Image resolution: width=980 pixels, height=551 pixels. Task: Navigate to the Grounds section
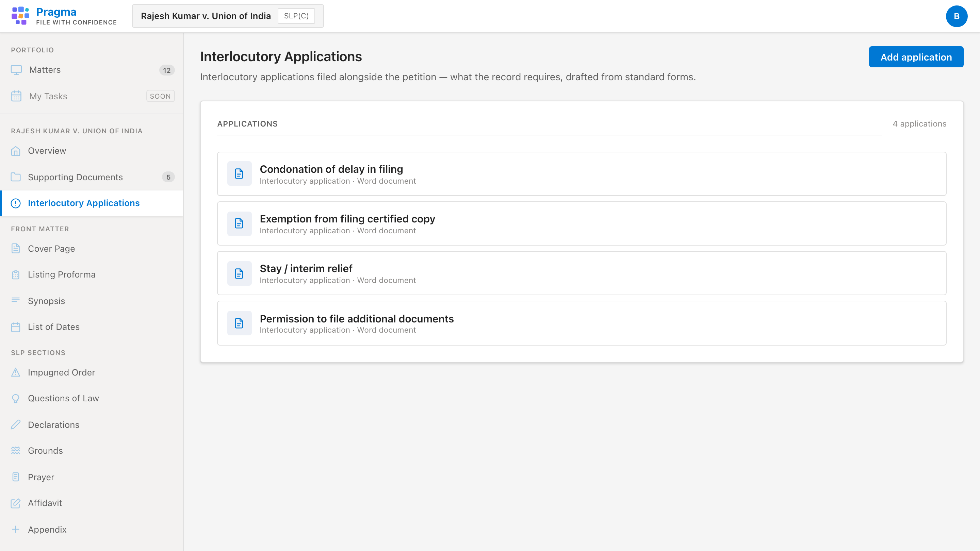coord(92,451)
